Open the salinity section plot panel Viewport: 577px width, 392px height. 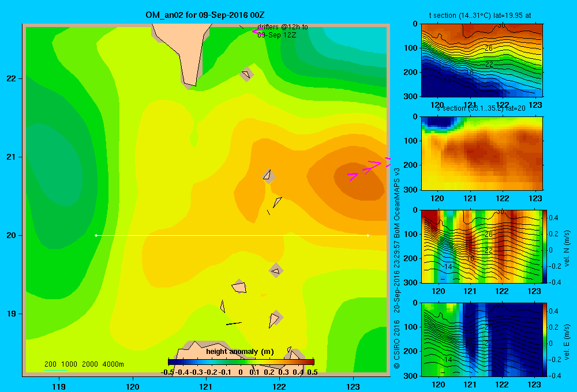(x=482, y=153)
